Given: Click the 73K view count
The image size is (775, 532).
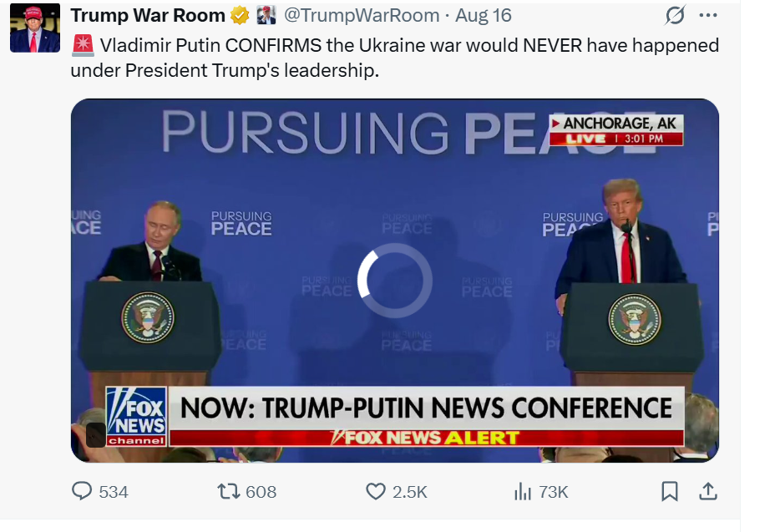Looking at the screenshot, I should click(553, 492).
